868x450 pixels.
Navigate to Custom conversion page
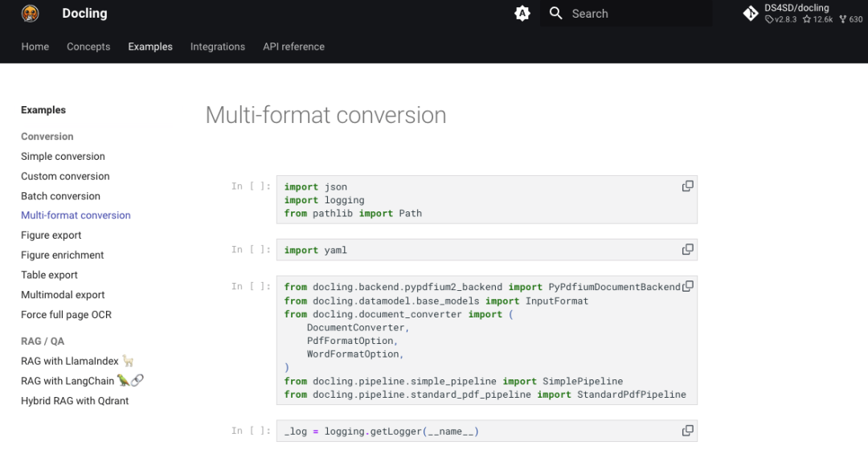point(65,176)
